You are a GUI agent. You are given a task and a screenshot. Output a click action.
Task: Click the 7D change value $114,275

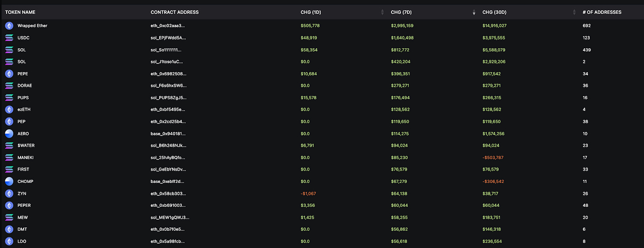[400, 133]
